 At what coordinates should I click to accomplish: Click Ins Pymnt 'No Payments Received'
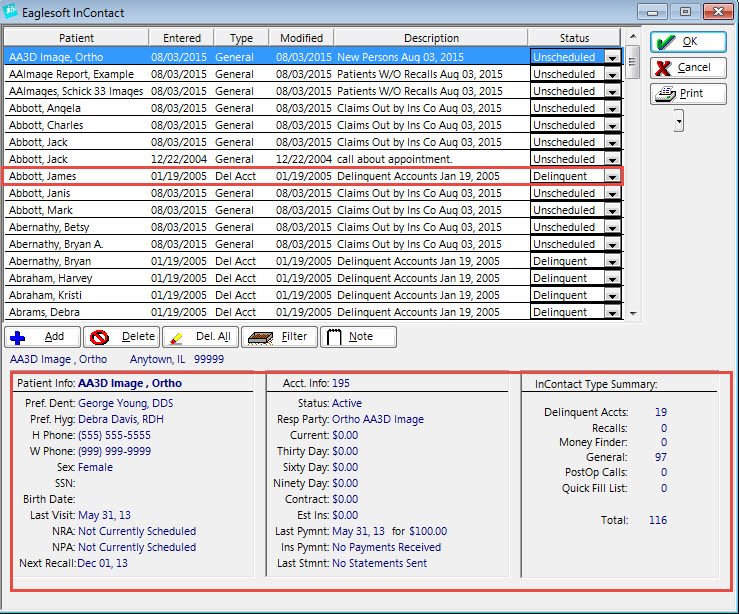pos(386,548)
